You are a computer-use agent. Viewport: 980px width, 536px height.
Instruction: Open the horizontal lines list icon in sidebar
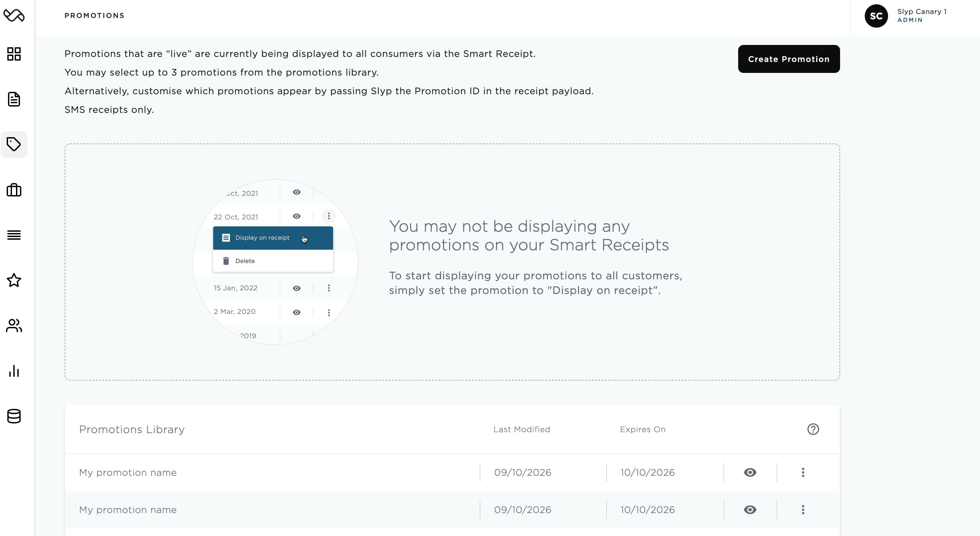14,235
